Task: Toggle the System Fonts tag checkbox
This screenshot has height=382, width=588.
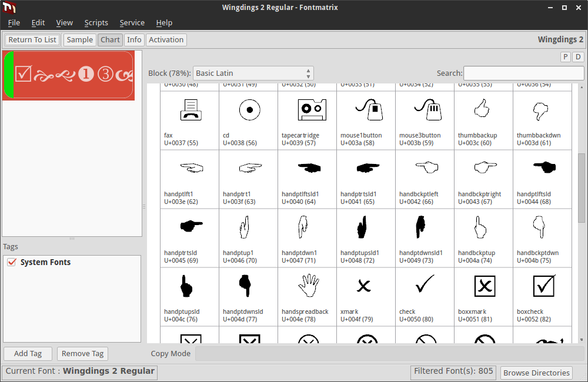Action: pyautogui.click(x=12, y=262)
